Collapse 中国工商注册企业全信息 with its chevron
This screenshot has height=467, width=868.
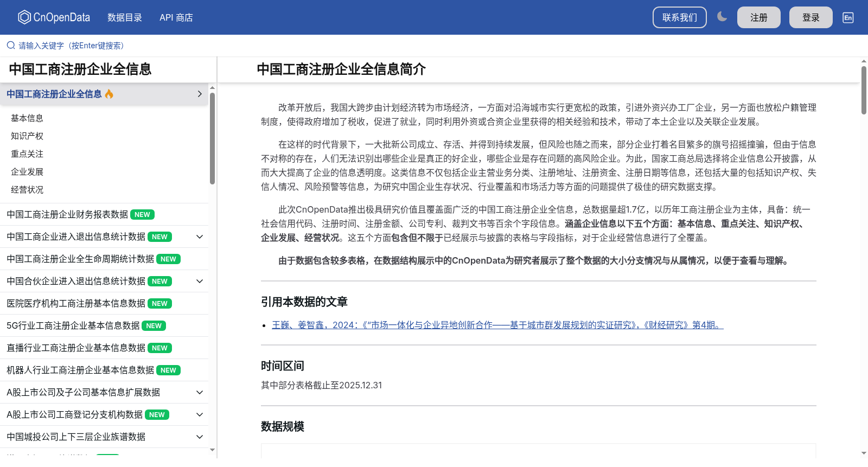(x=200, y=94)
